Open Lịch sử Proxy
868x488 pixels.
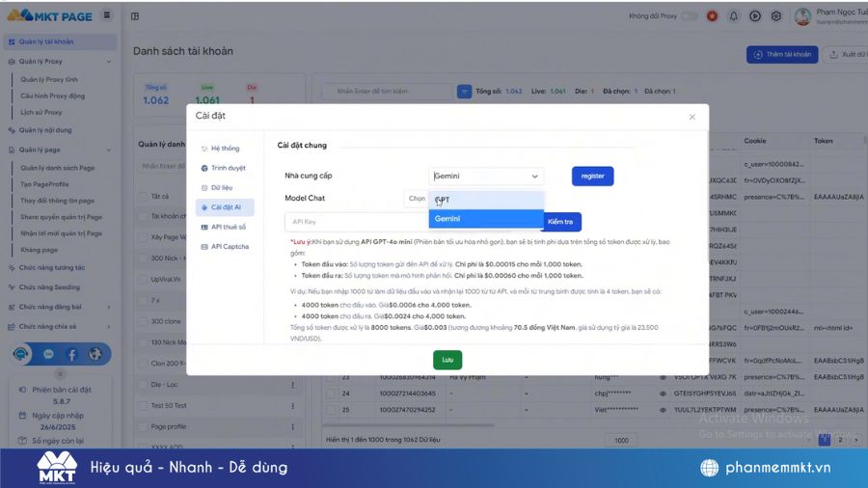click(41, 112)
